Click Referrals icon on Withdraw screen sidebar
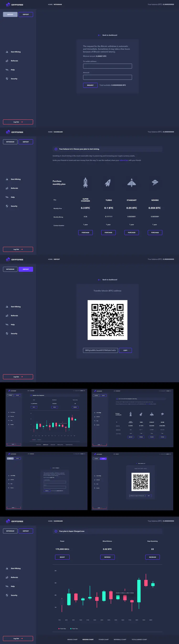 pyautogui.click(x=7, y=61)
